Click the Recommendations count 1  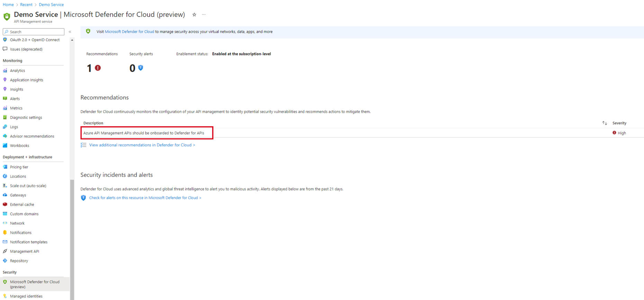(x=89, y=68)
